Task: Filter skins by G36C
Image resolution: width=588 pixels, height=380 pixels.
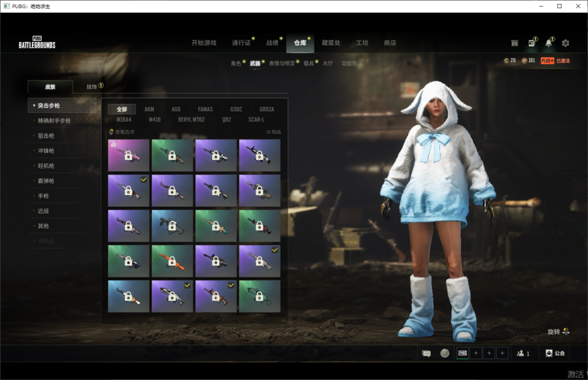Action: 236,109
